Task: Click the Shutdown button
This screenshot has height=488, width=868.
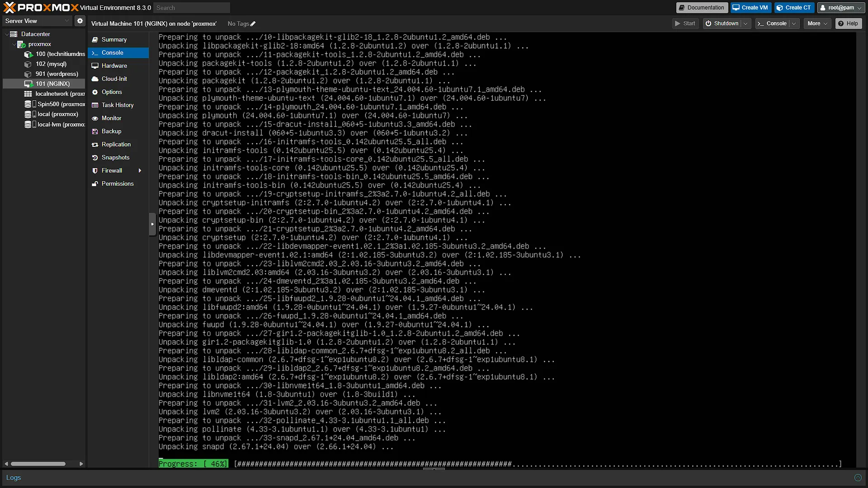Action: click(722, 23)
